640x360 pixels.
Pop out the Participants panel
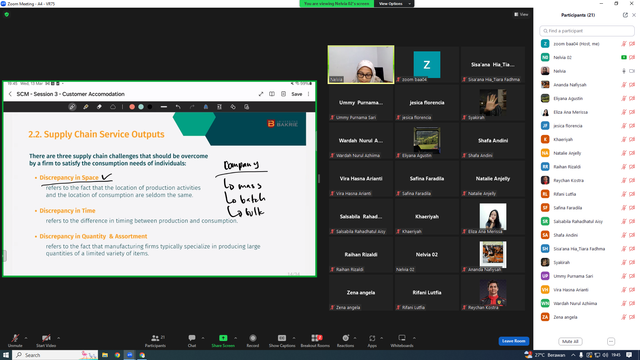coord(625,15)
